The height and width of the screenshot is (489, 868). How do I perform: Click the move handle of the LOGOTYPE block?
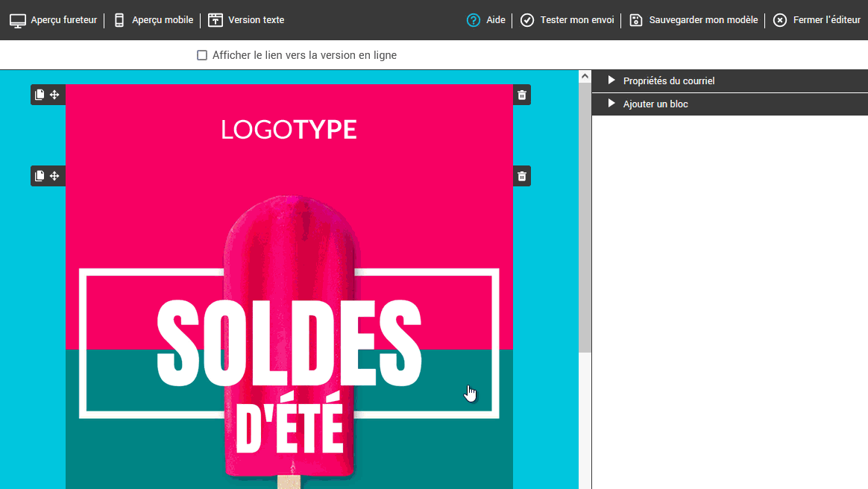[54, 95]
